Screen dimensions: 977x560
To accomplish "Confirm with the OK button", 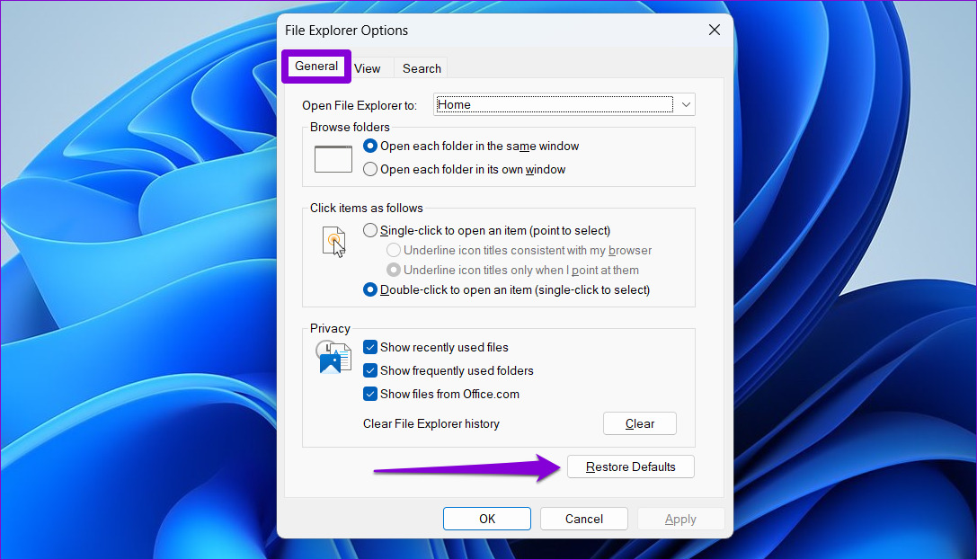I will click(x=486, y=519).
